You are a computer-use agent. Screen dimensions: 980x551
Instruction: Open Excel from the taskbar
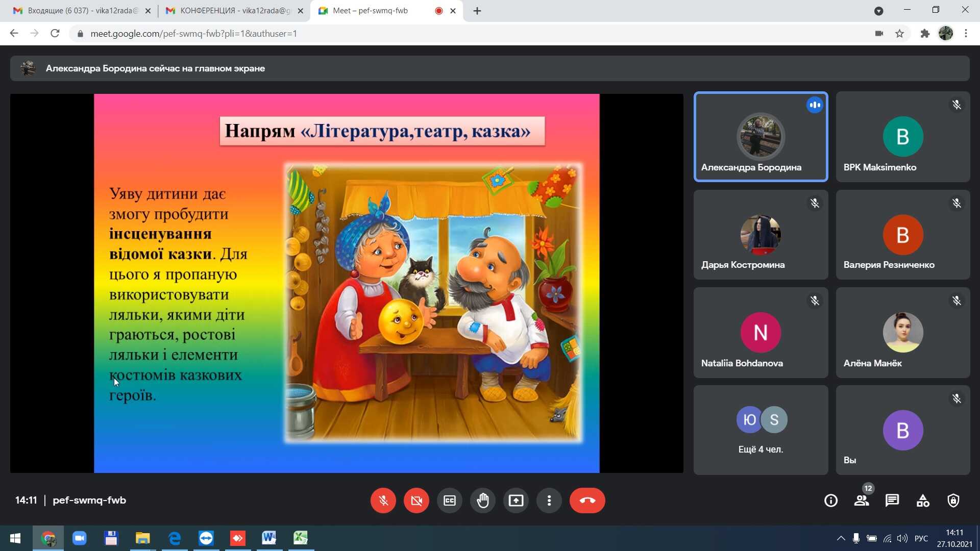[x=301, y=538]
